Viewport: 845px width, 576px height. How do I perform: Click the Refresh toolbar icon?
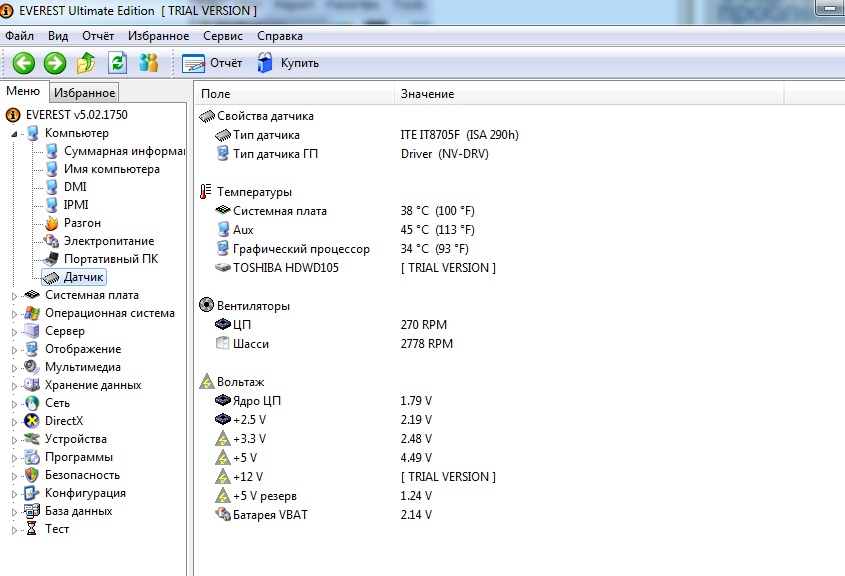pyautogui.click(x=118, y=63)
